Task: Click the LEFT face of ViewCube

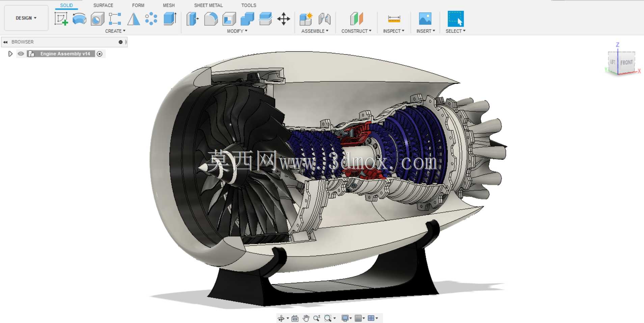Action: 613,62
